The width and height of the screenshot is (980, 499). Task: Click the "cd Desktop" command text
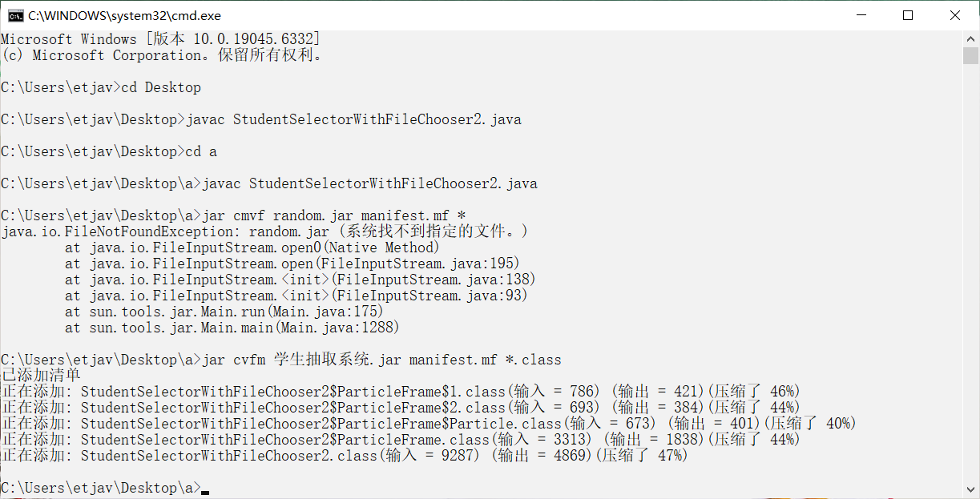[x=160, y=87]
